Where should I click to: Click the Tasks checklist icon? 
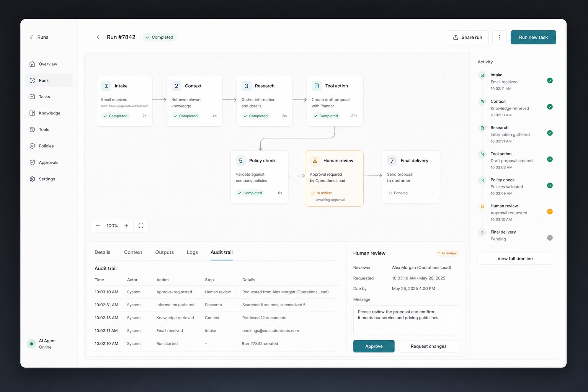32,96
